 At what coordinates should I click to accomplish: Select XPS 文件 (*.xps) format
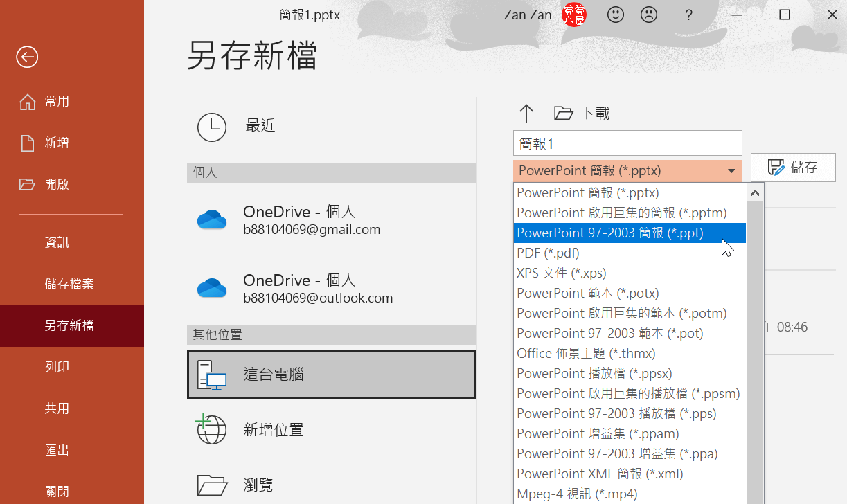[x=630, y=273]
